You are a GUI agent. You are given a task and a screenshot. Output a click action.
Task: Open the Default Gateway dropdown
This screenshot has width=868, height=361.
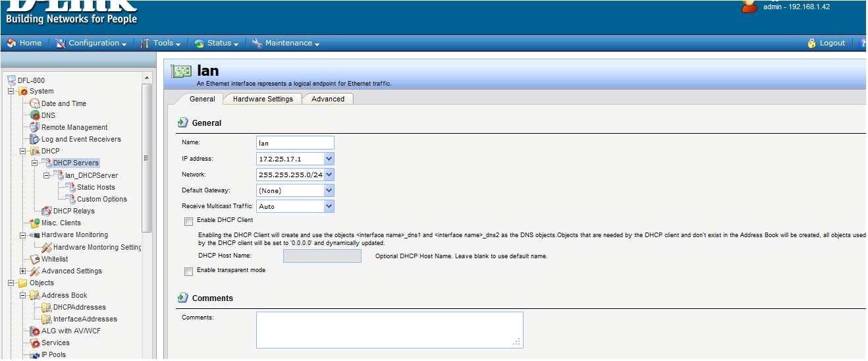pyautogui.click(x=329, y=190)
